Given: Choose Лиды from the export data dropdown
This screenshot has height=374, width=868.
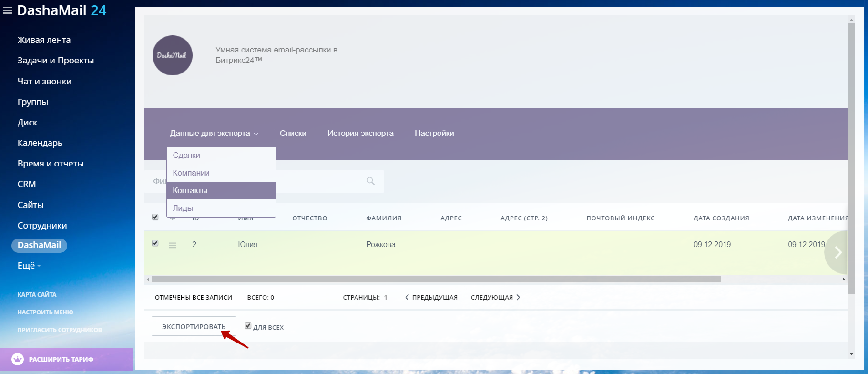Looking at the screenshot, I should click(x=183, y=208).
